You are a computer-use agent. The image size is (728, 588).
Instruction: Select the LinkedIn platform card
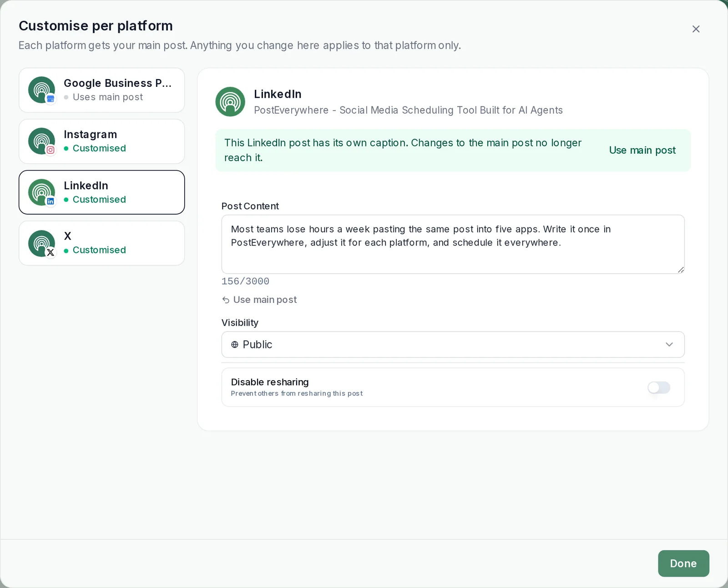pyautogui.click(x=101, y=192)
